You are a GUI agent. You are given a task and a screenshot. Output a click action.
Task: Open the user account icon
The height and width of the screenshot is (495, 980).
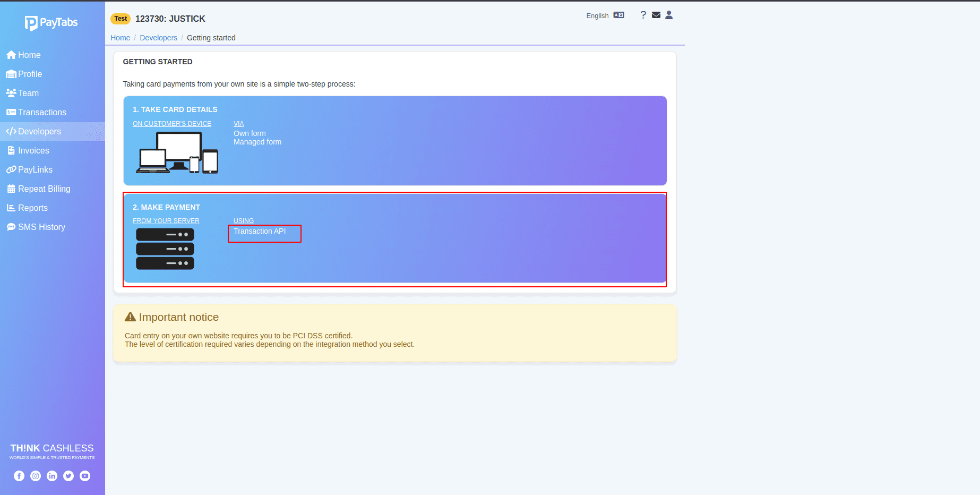tap(669, 15)
